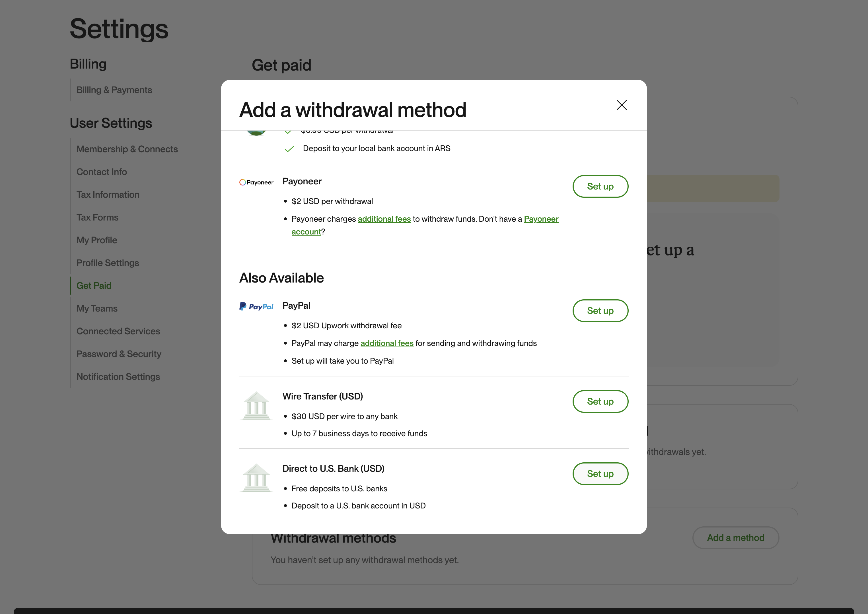868x614 pixels.
Task: Open Contact Info settings
Action: pos(102,172)
